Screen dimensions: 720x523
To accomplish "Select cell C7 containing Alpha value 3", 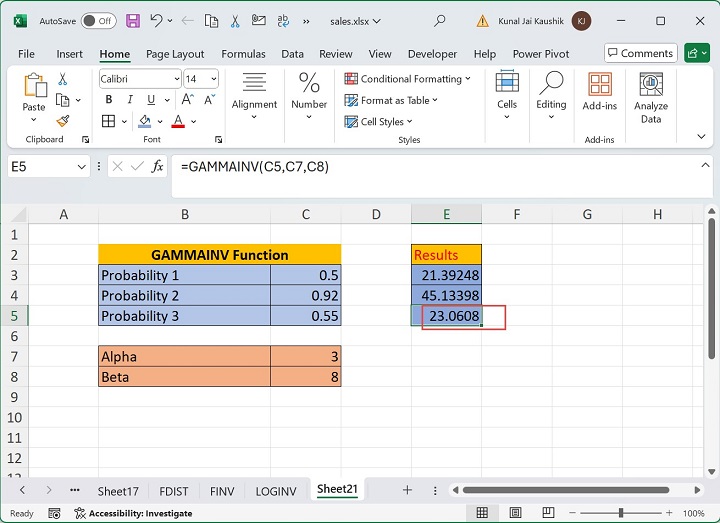I will [305, 356].
